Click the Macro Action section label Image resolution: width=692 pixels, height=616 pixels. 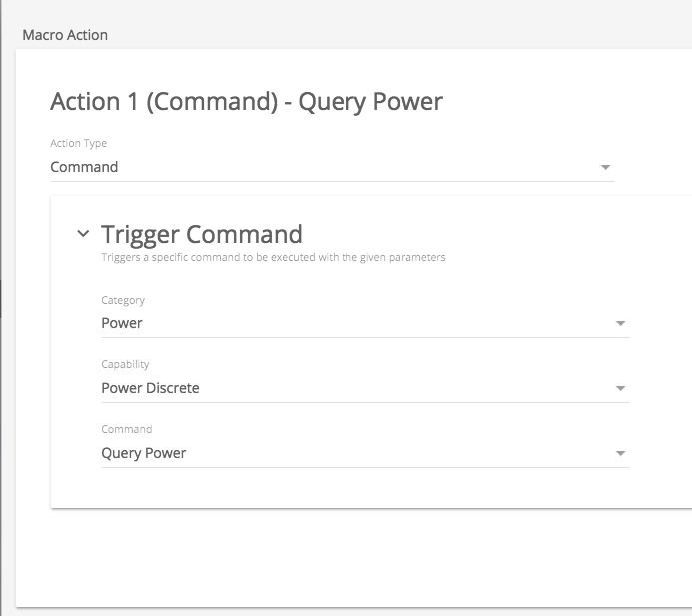tap(65, 35)
